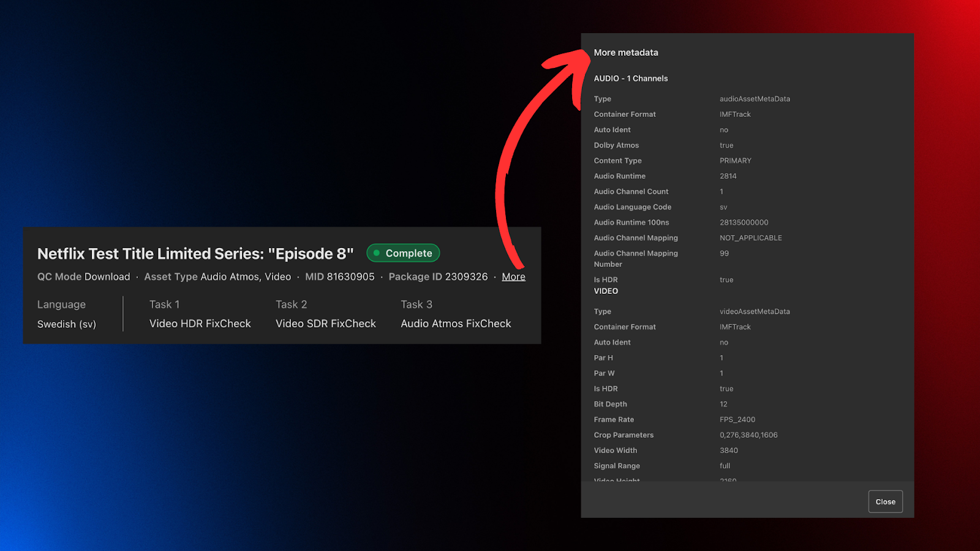
Task: Click the MID 81630905 text
Action: [340, 277]
